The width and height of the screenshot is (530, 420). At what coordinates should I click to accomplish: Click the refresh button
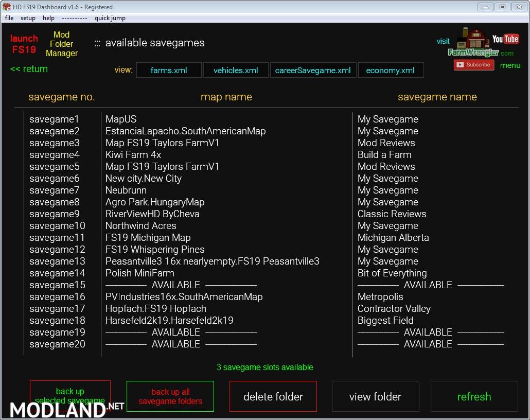(474, 397)
